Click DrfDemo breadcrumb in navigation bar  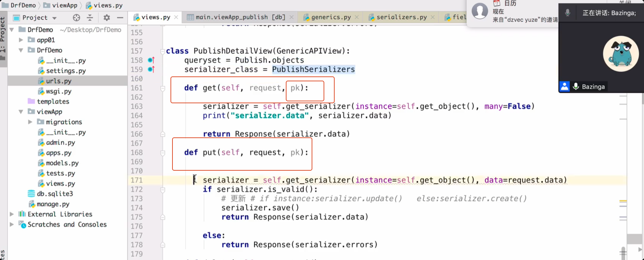(x=19, y=5)
